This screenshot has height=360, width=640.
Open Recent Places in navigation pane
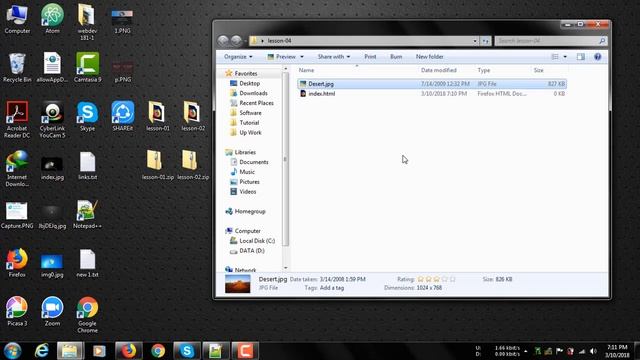point(256,103)
